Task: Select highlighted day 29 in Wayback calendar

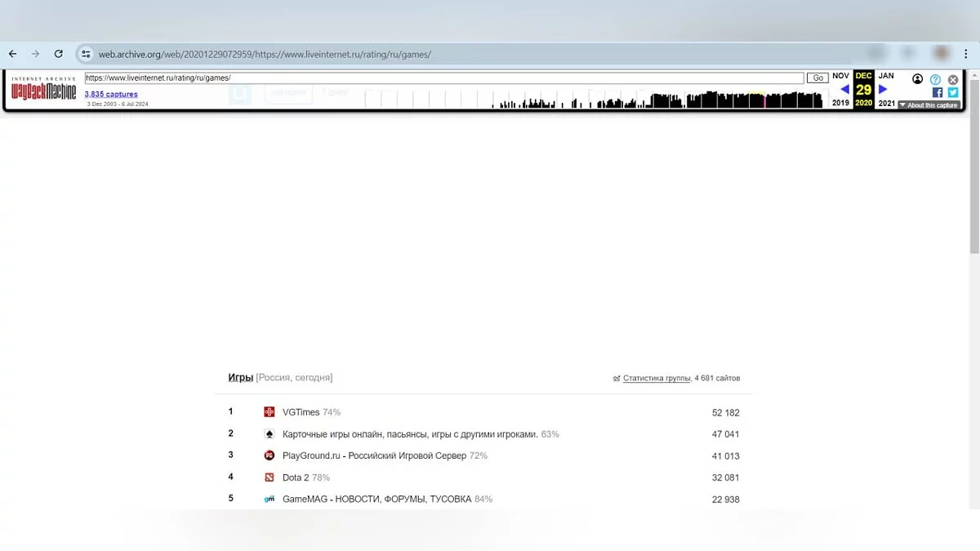Action: click(x=864, y=90)
